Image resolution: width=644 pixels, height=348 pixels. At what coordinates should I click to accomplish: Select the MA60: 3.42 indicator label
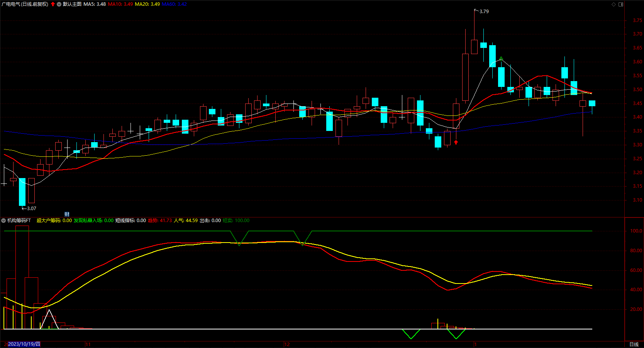[x=174, y=4]
